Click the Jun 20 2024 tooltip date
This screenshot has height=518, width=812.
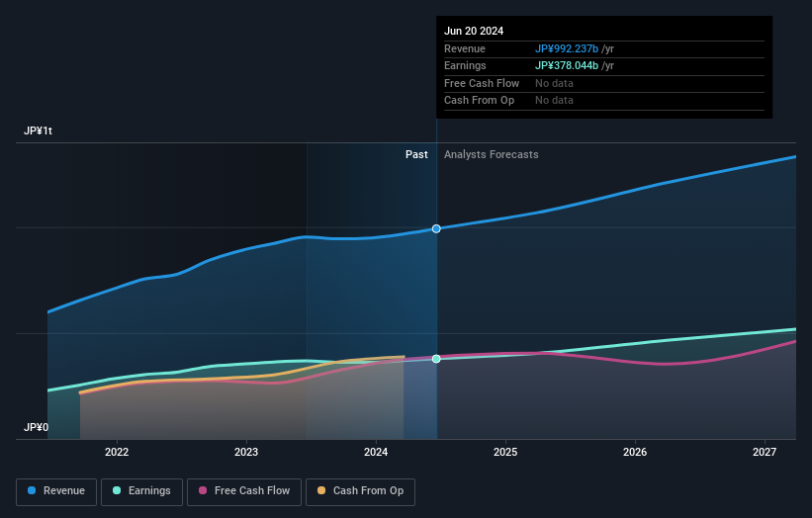(x=474, y=31)
